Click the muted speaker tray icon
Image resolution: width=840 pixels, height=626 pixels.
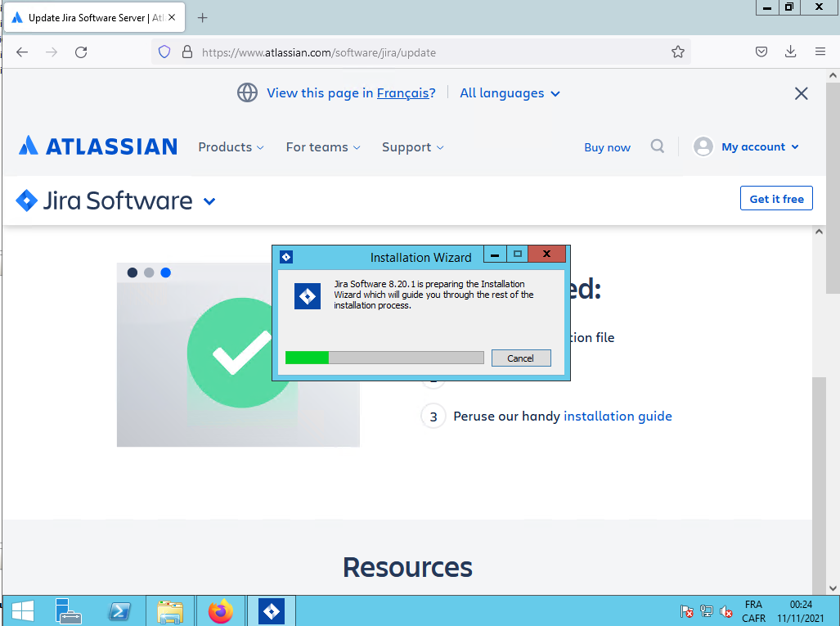click(725, 611)
